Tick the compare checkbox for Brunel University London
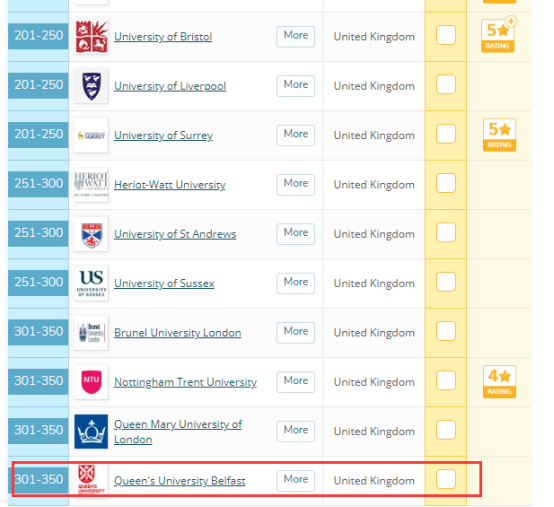The height and width of the screenshot is (507, 554). [446, 331]
